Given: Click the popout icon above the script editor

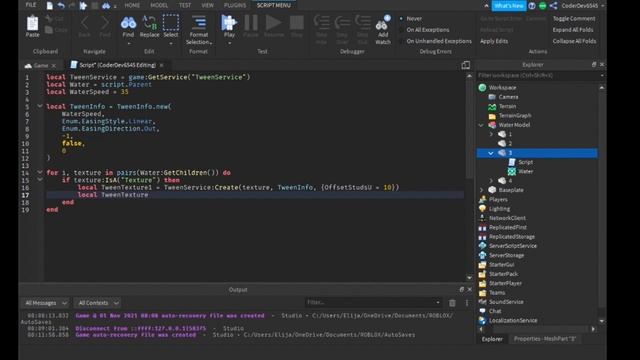Looking at the screenshot, I should click(x=465, y=65).
